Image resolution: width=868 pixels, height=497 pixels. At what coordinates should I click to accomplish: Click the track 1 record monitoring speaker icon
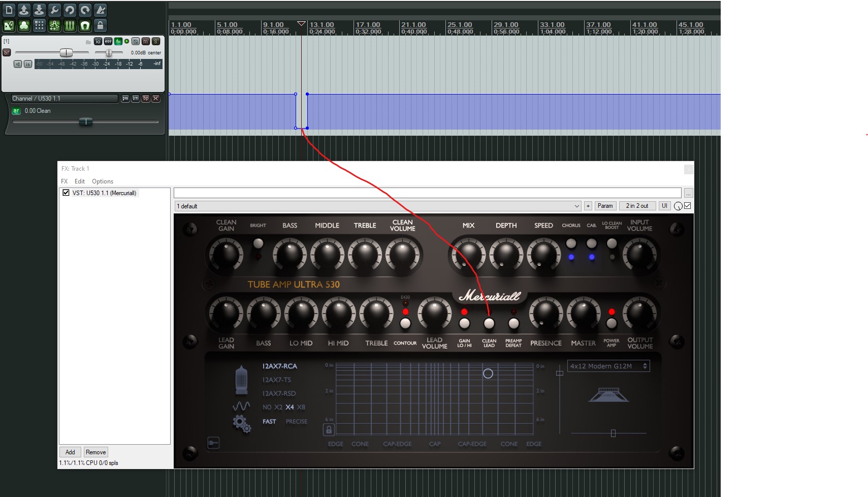coord(18,64)
